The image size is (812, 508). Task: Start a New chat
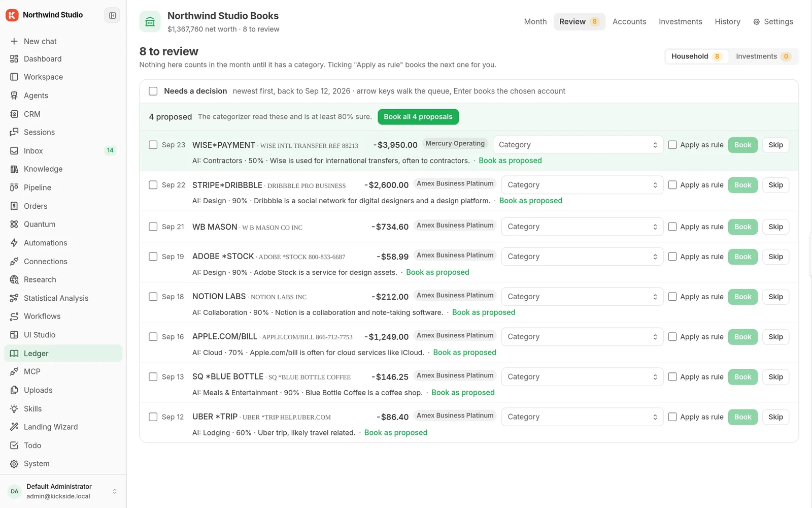pos(63,41)
